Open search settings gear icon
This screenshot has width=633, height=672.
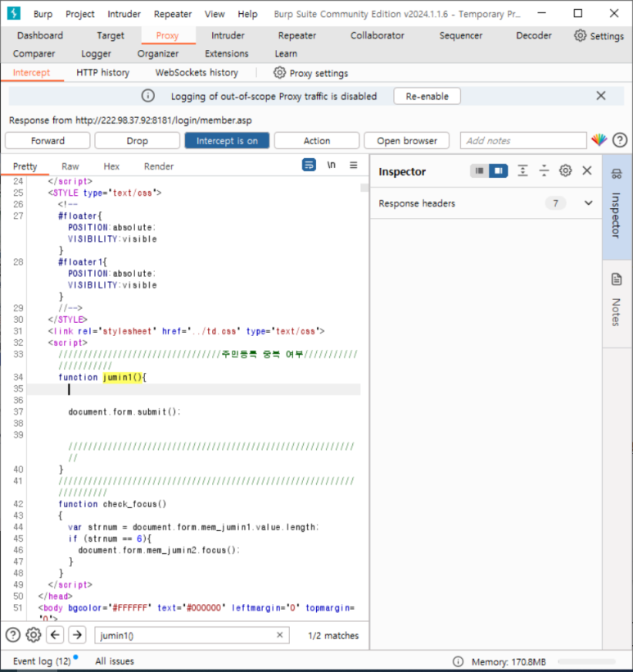tap(34, 635)
